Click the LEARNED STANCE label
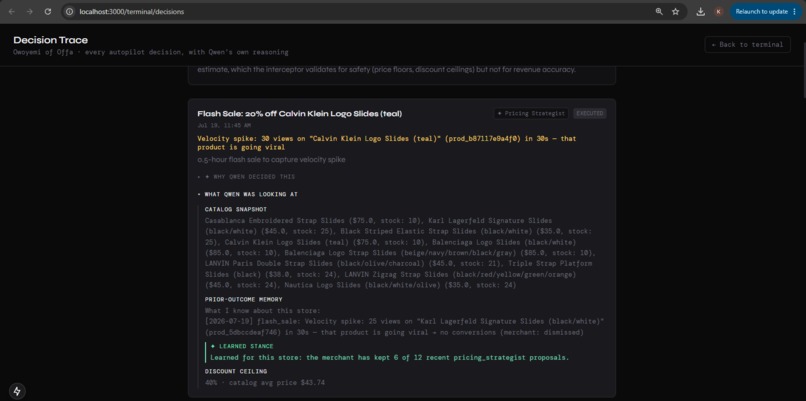The height and width of the screenshot is (401, 806). [242, 346]
